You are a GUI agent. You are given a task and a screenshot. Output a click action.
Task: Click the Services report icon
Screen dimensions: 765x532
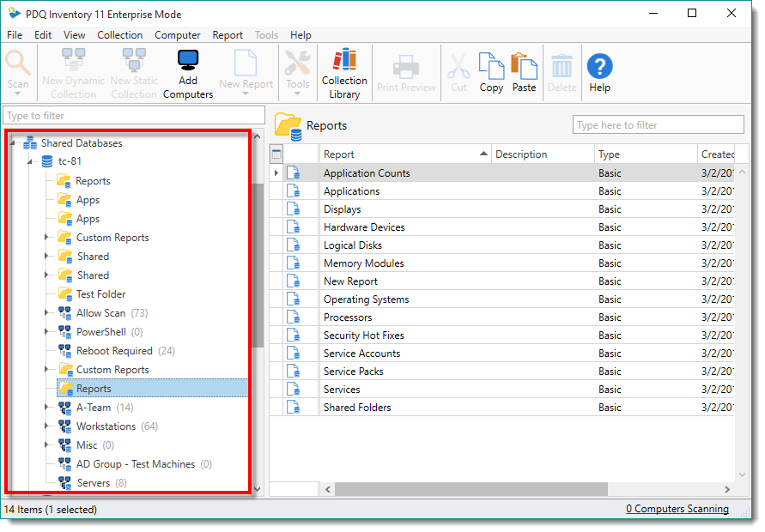pyautogui.click(x=294, y=389)
